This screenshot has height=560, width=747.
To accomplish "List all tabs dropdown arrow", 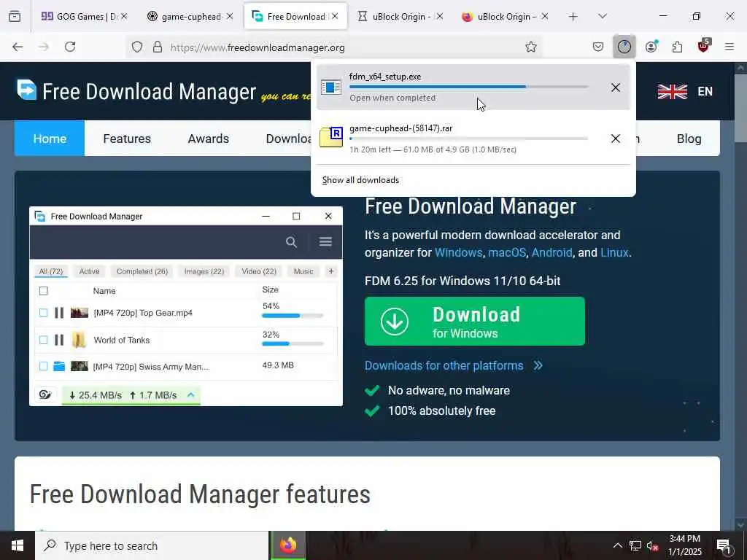I will [603, 17].
